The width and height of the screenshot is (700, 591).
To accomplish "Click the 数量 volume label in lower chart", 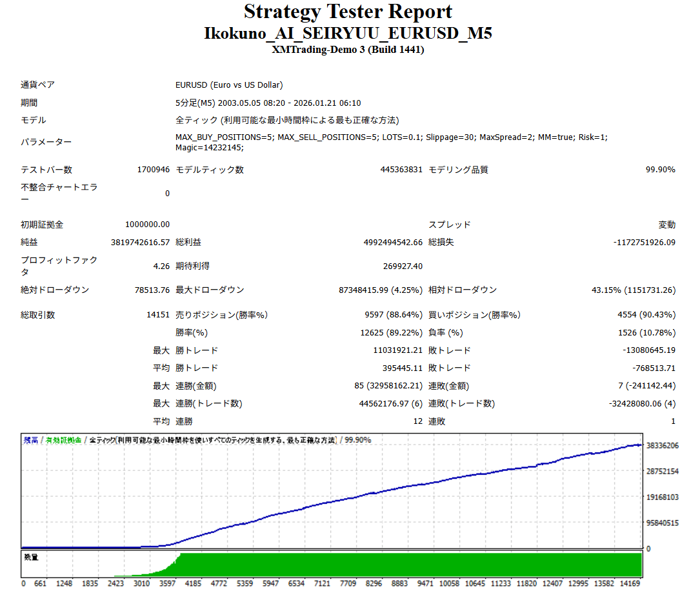I will (31, 557).
